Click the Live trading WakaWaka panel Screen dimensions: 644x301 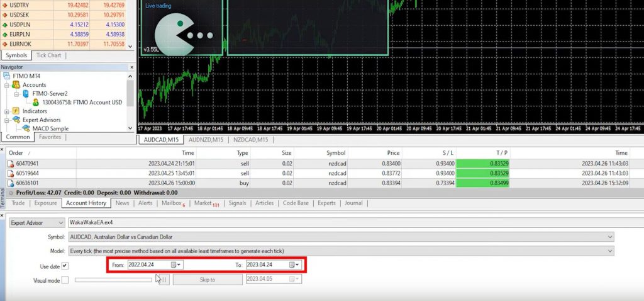click(x=182, y=28)
